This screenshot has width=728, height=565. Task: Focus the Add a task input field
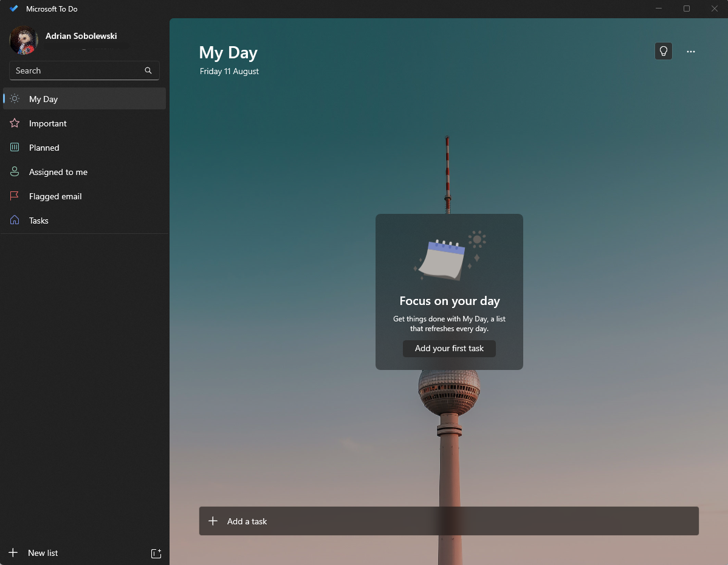click(x=448, y=521)
